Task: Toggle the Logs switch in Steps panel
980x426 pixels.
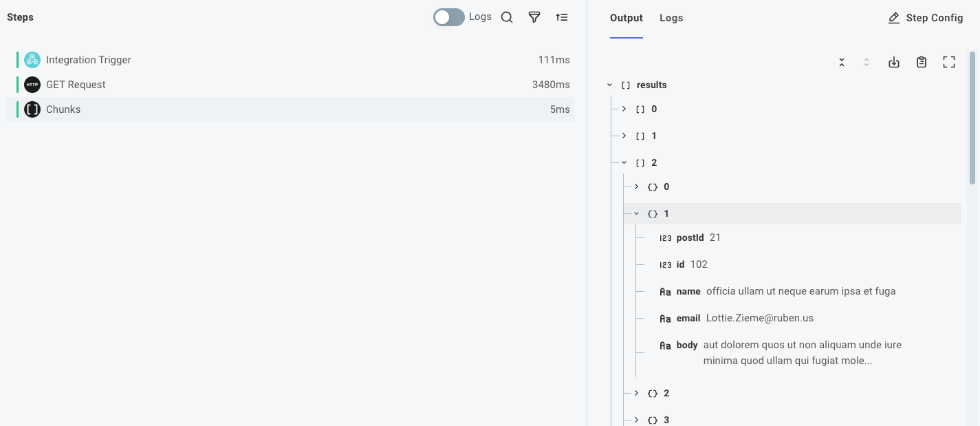Action: [x=448, y=17]
